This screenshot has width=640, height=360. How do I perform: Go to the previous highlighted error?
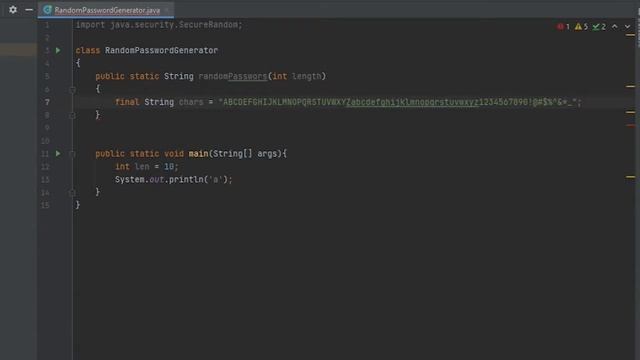tap(615, 27)
